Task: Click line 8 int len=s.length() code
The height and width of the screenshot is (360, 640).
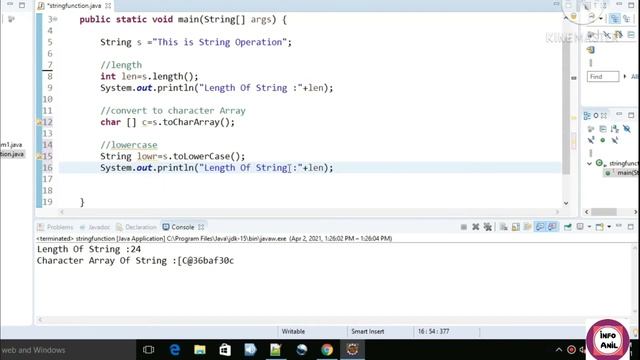Action: click(149, 76)
